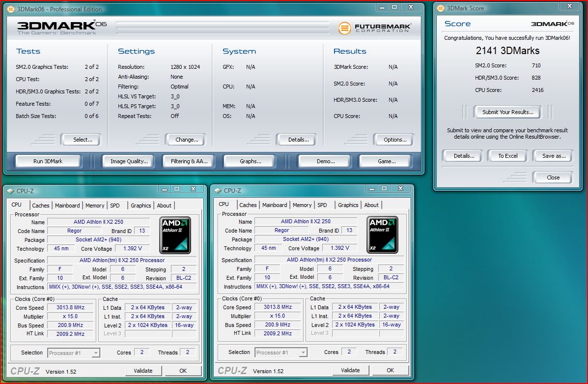The height and width of the screenshot is (384, 588).
Task: Click HDR/SM3.0 Score value 828
Action: (536, 78)
